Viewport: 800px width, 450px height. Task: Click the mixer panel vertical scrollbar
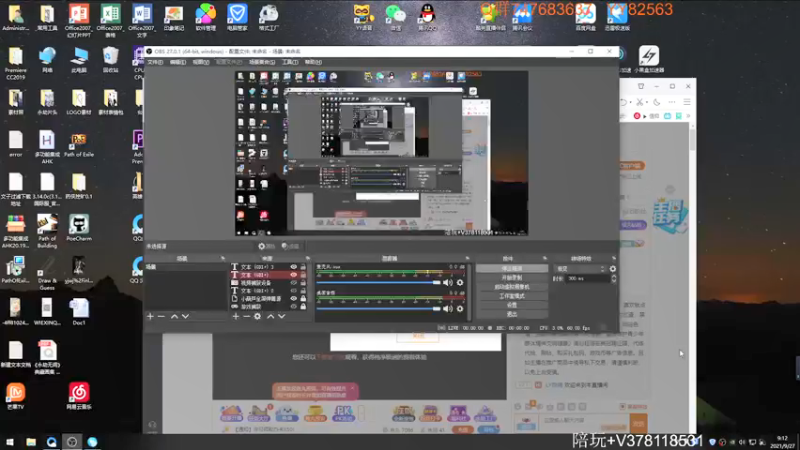(468, 292)
